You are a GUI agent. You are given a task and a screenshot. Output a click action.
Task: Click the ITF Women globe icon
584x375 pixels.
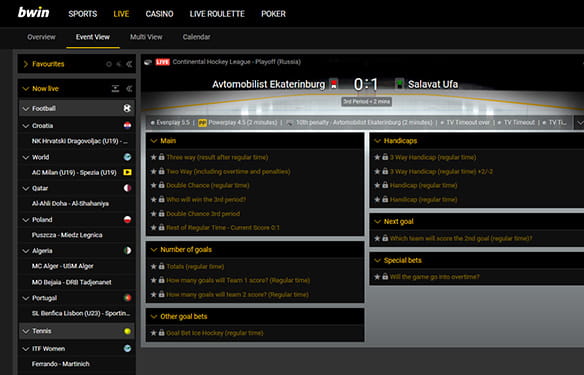(127, 348)
